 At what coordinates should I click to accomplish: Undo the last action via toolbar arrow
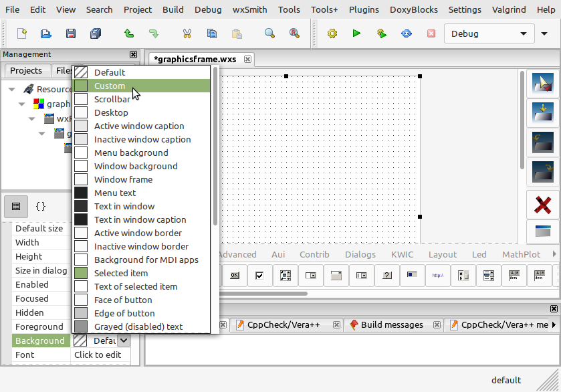click(129, 33)
